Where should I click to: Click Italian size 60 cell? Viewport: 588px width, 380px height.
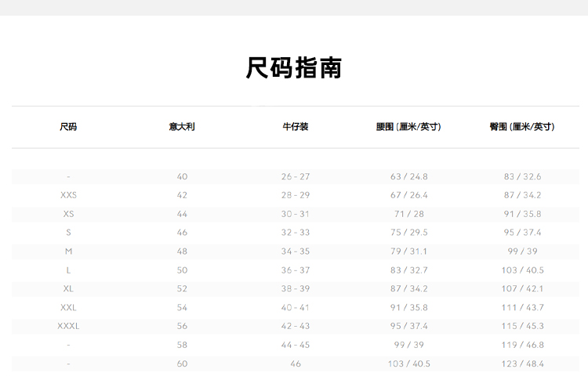point(182,364)
